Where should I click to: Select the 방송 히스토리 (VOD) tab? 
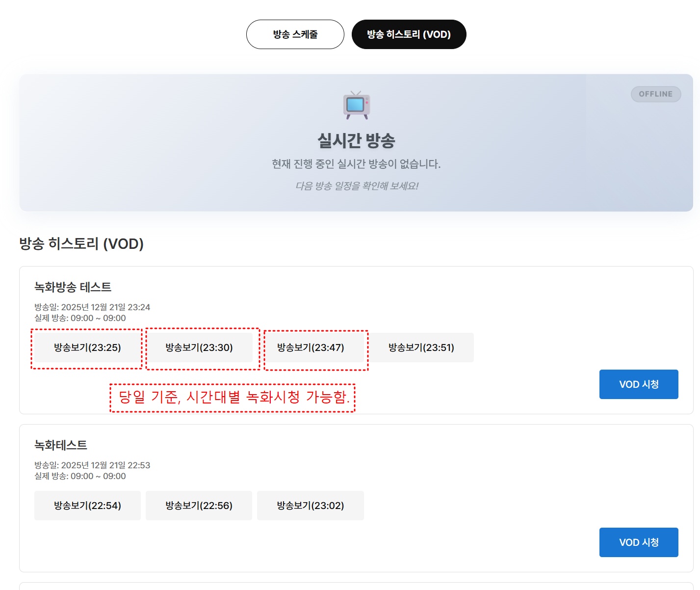pos(409,34)
